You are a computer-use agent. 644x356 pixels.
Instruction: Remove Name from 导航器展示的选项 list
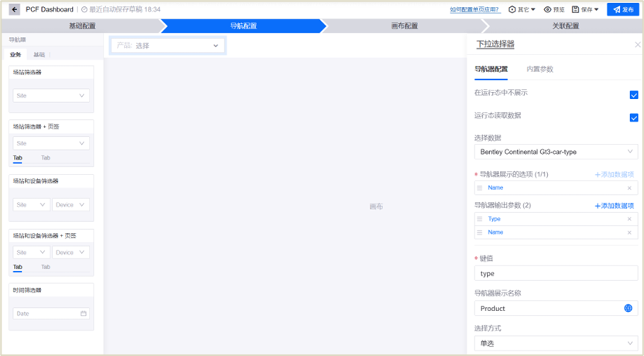click(x=629, y=188)
